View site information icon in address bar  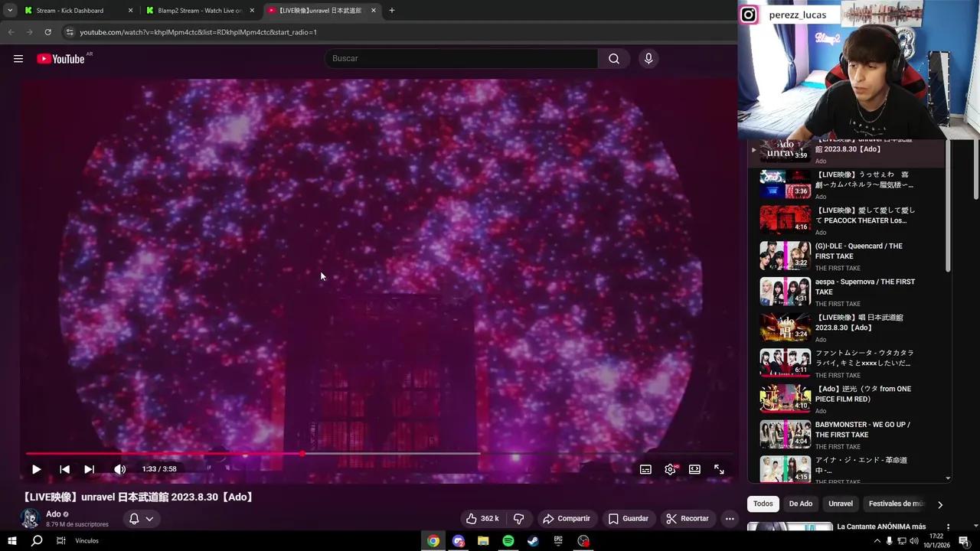pos(69,32)
